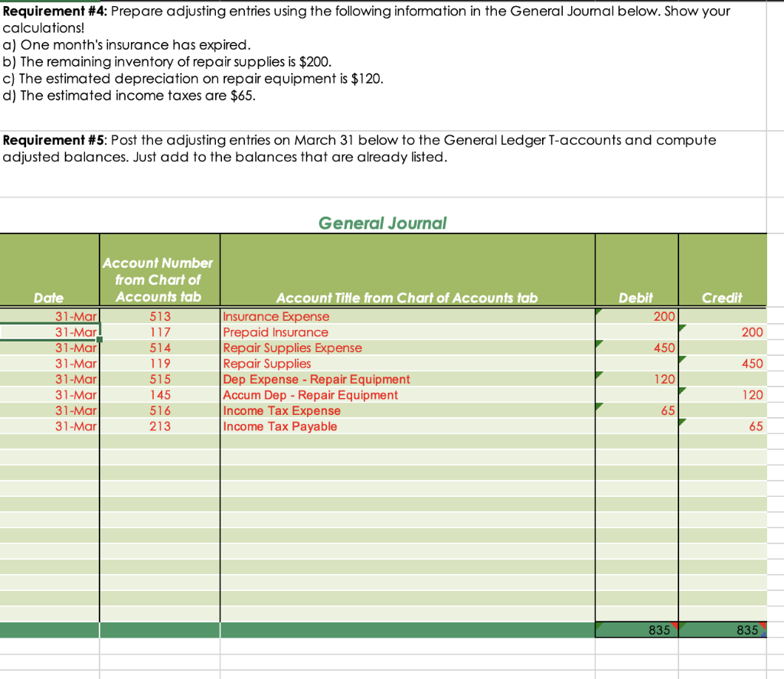The height and width of the screenshot is (679, 784).
Task: Click the red comment triangle on credit total 835
Action: click(763, 625)
